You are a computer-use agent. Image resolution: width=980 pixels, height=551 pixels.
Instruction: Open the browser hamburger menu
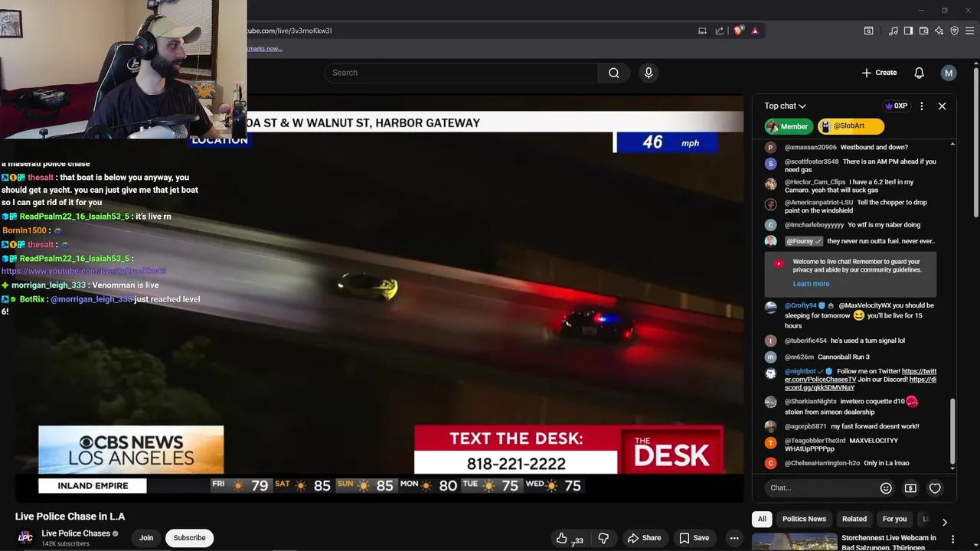(x=970, y=31)
